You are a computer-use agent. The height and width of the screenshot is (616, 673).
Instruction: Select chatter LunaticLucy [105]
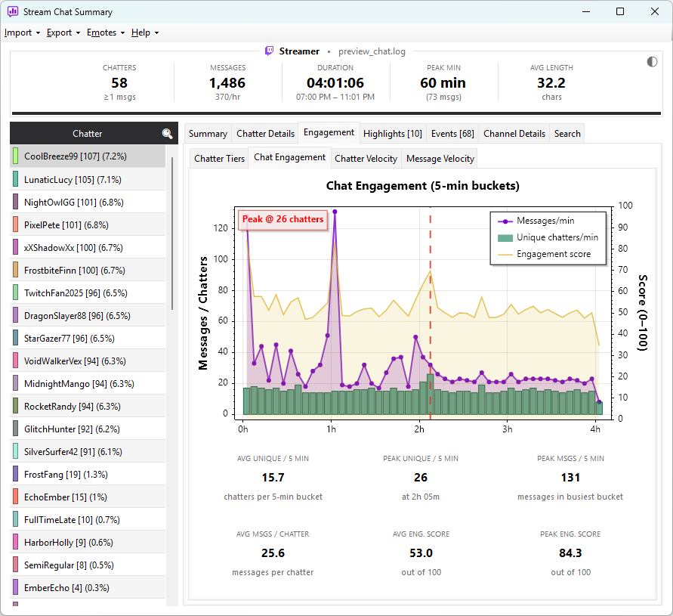[x=88, y=180]
